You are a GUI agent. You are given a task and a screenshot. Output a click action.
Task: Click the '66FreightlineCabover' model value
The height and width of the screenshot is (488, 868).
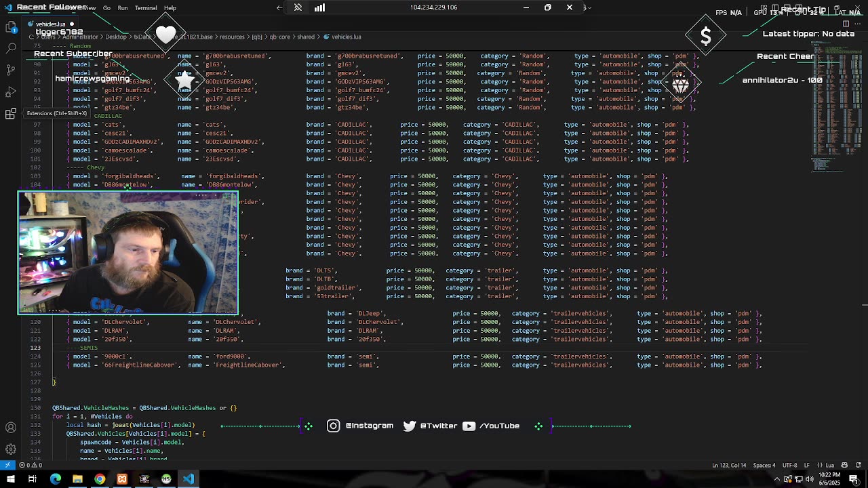tap(140, 365)
